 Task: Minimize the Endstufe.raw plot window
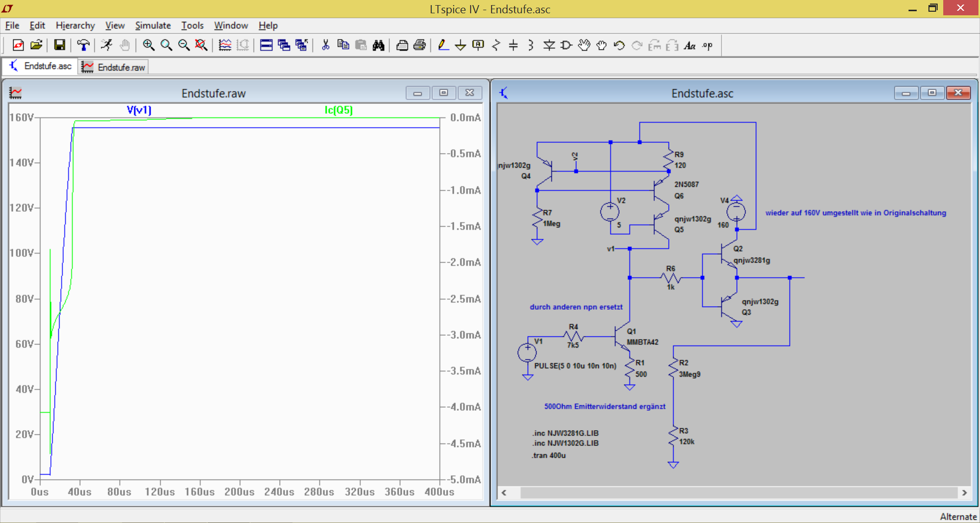tap(418, 92)
